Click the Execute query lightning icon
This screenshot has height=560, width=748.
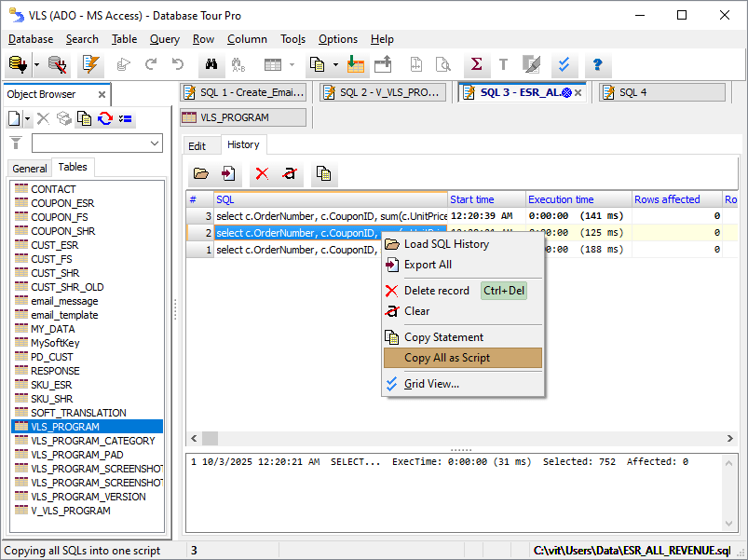90,64
